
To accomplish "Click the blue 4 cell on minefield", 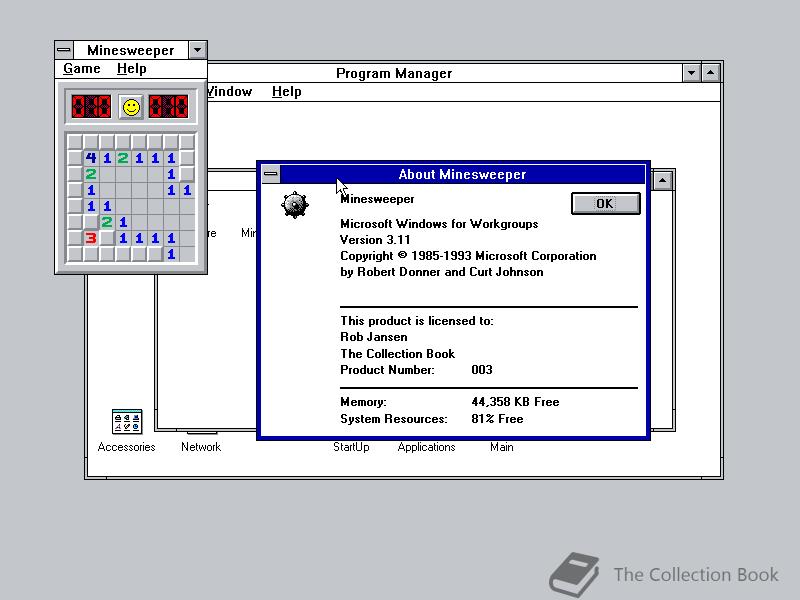I will coord(91,158).
